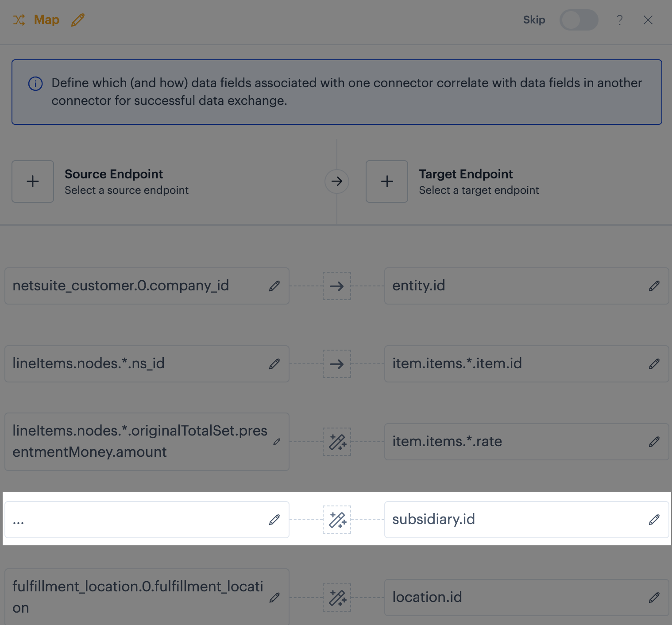Viewport: 672px width, 625px height.
Task: Open transform wand for subsidiary.id row
Action: coord(337,520)
